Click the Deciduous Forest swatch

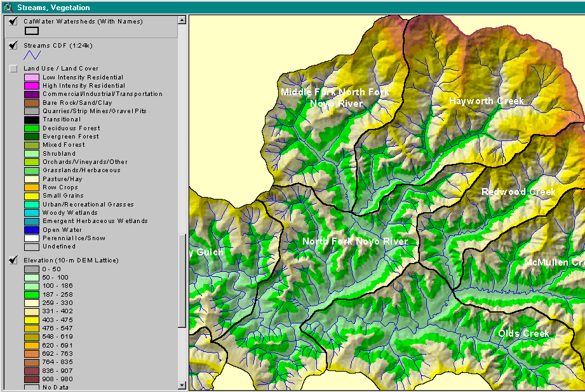tap(32, 128)
